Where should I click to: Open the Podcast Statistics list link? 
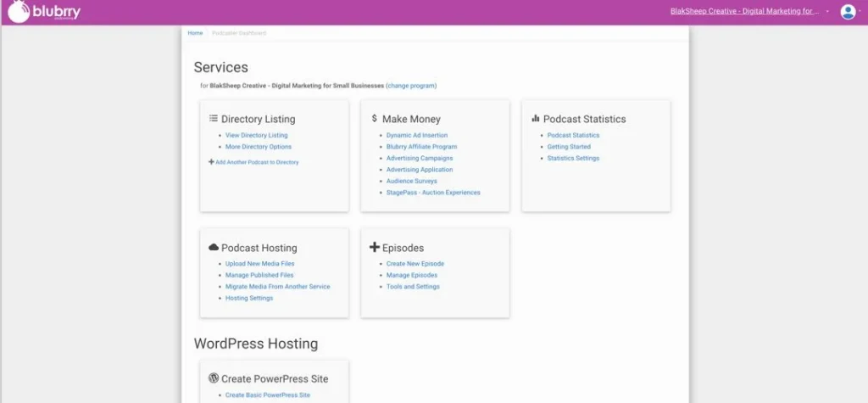click(x=574, y=135)
